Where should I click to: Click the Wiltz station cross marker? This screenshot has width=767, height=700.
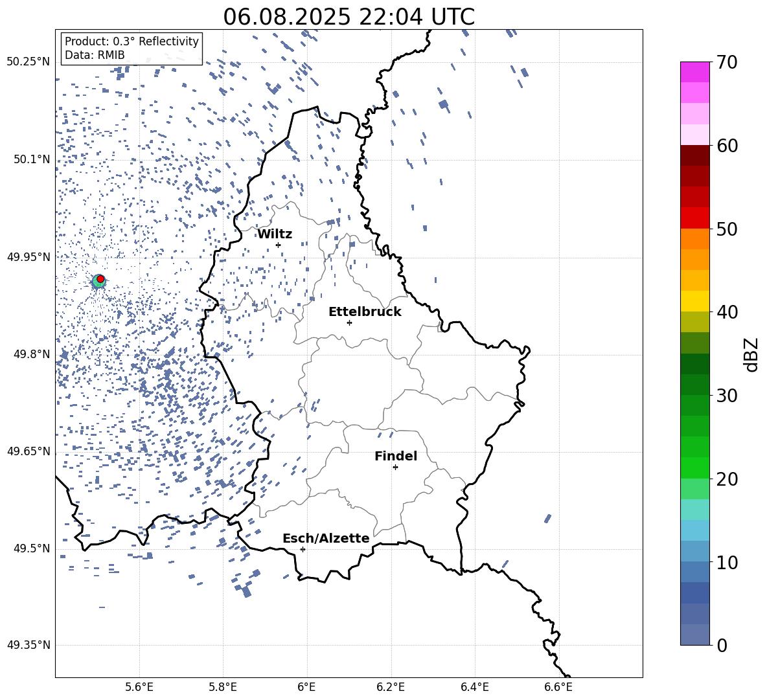[279, 245]
